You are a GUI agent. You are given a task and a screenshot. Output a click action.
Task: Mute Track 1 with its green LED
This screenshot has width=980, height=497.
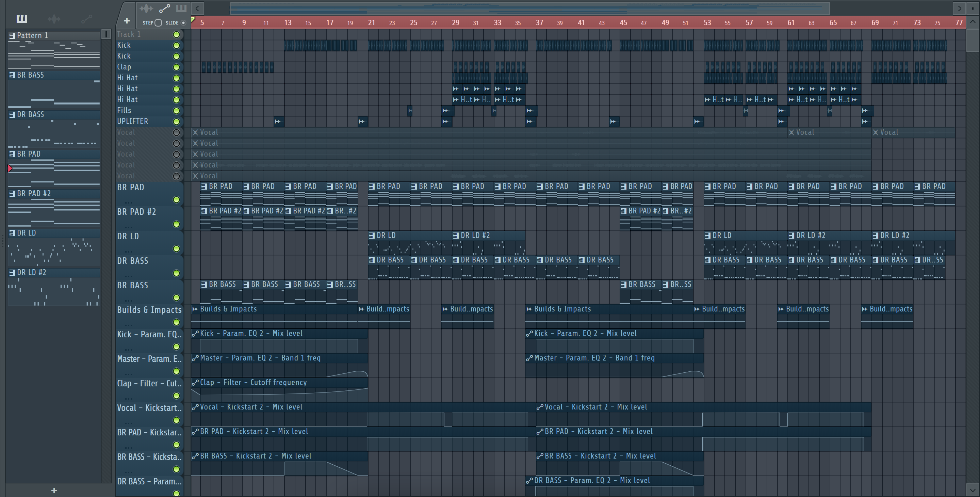[x=176, y=35]
